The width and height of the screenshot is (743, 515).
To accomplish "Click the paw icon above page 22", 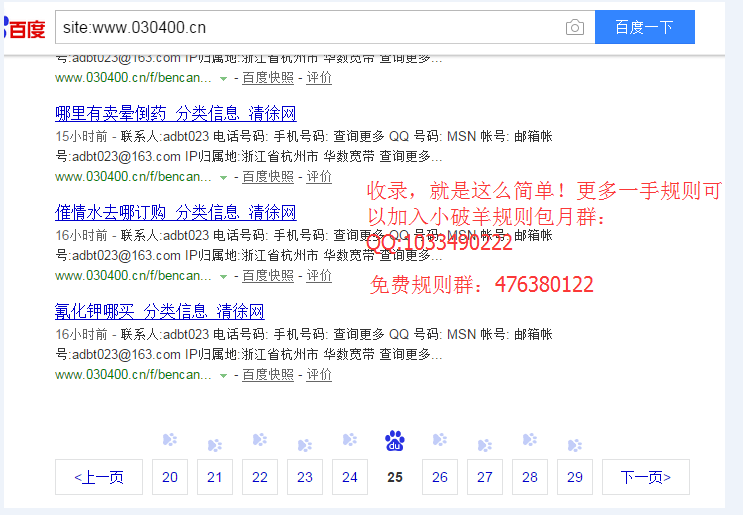I will pos(260,439).
